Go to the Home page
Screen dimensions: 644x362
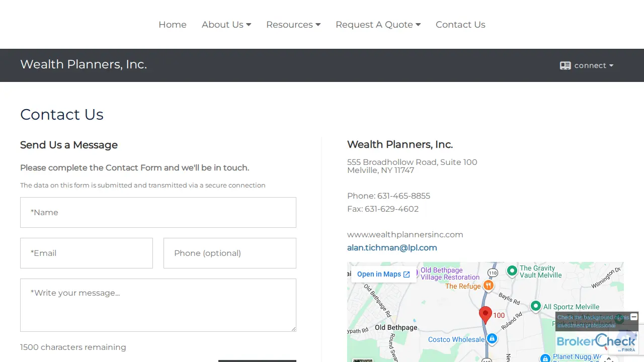click(173, 25)
